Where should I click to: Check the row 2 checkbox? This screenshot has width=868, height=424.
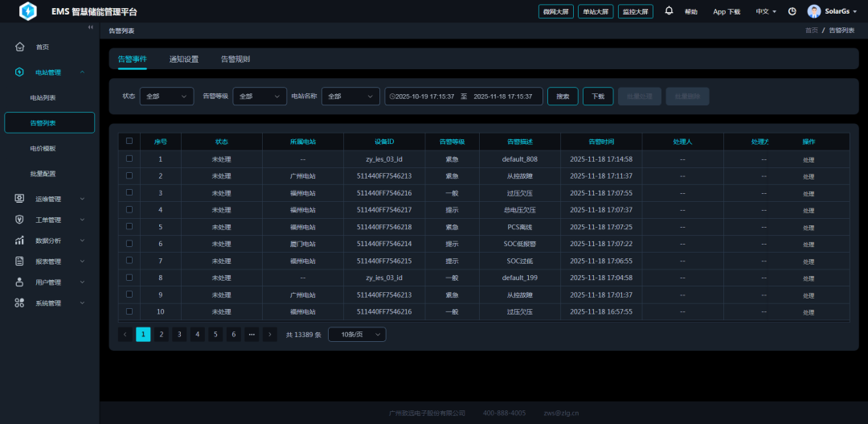coord(129,175)
